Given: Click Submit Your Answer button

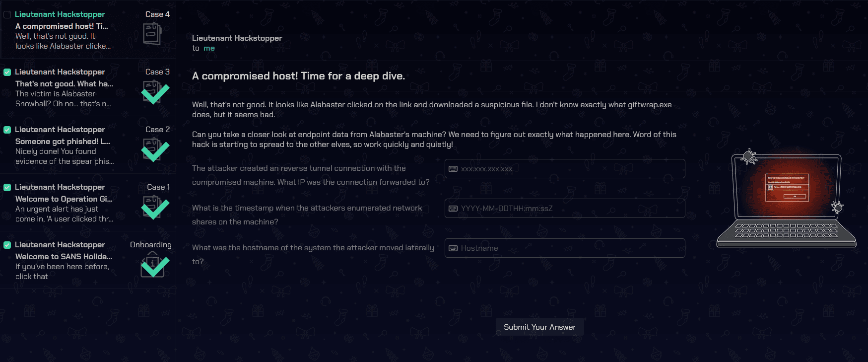Looking at the screenshot, I should [539, 327].
